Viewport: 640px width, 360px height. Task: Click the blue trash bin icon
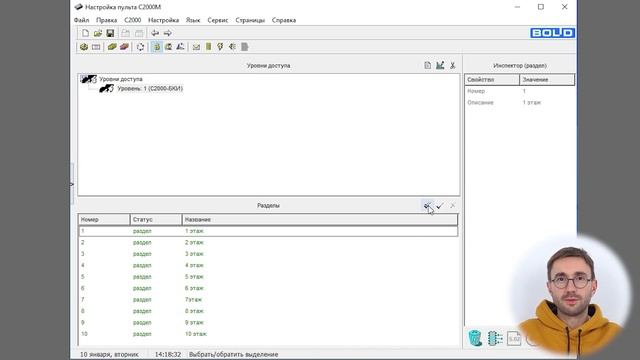pyautogui.click(x=475, y=338)
